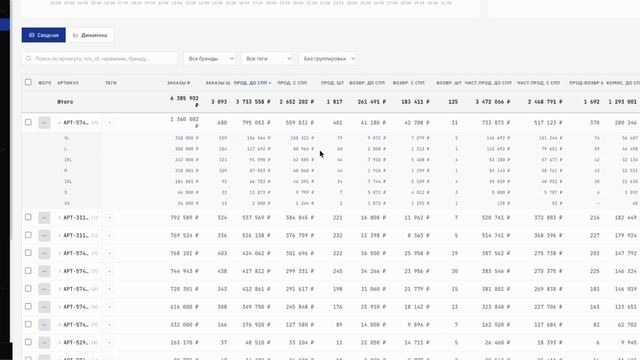The image size is (640, 360).
Task: Sort by Возвр. с СПП column header
Action: [x=409, y=83]
